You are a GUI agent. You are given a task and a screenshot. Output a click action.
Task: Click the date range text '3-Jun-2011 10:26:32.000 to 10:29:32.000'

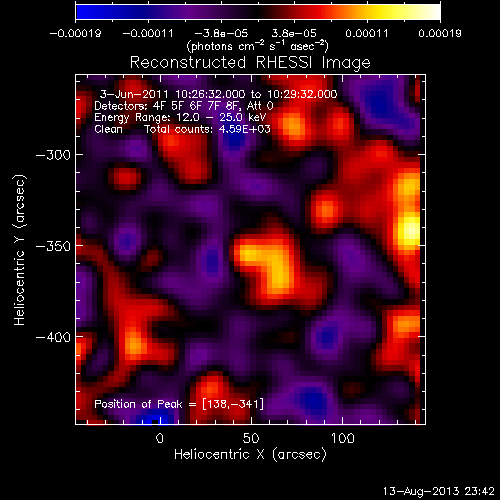tap(219, 94)
